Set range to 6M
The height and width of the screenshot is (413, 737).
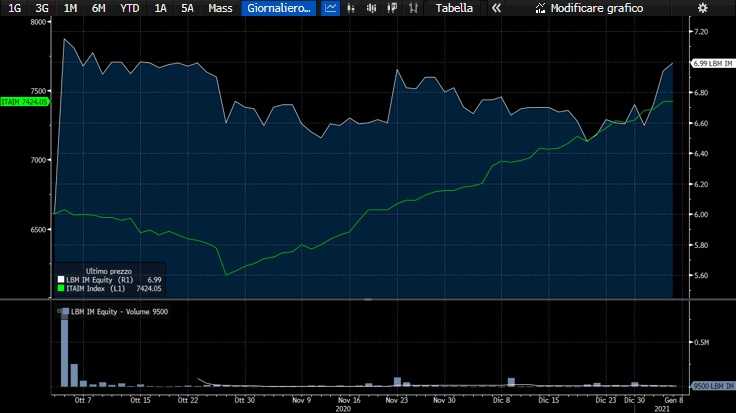(x=98, y=8)
